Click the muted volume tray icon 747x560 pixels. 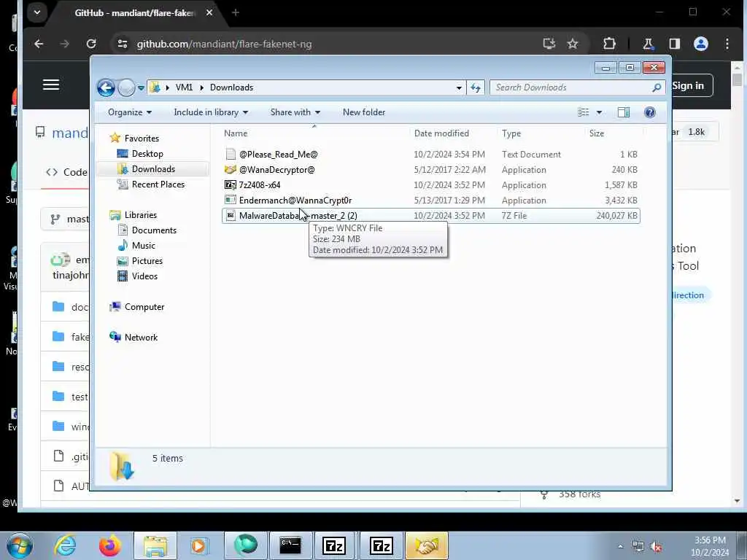click(656, 547)
